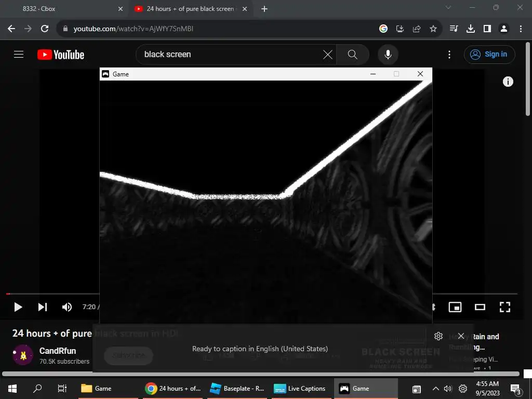Click the black screen search field
This screenshot has width=532, height=399.
(x=231, y=54)
